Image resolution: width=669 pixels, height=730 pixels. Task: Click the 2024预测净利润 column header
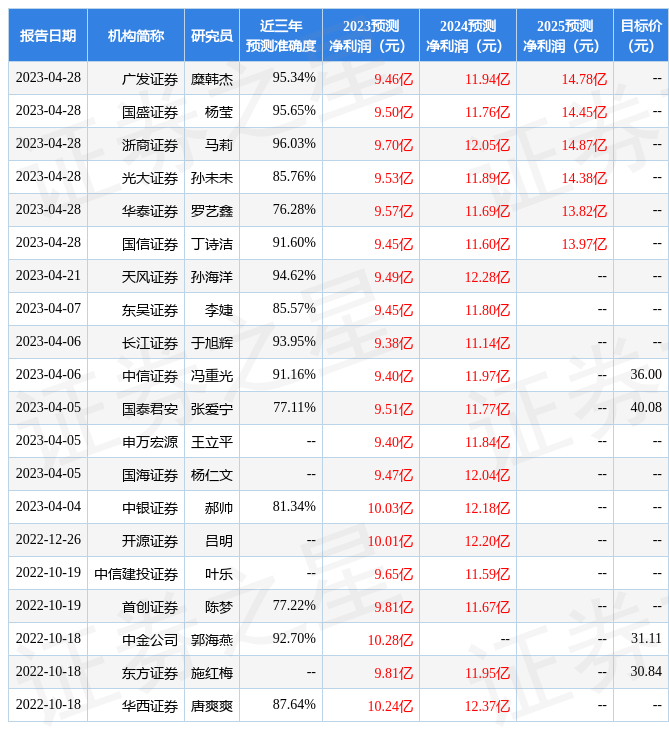click(x=467, y=35)
